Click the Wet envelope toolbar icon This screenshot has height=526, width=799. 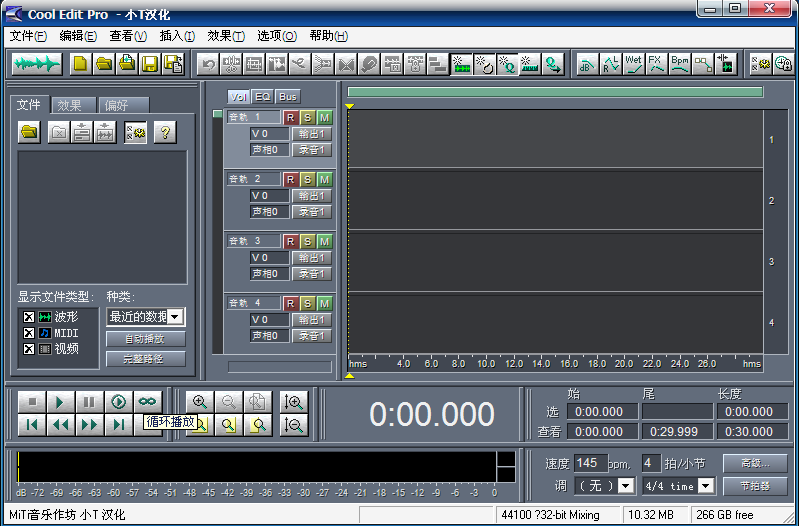coord(633,64)
